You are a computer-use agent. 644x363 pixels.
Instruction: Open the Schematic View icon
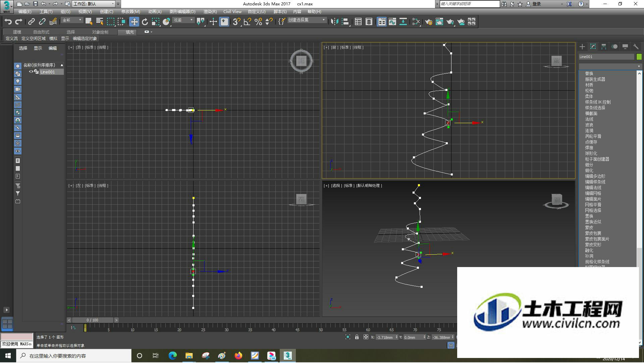pyautogui.click(x=403, y=22)
